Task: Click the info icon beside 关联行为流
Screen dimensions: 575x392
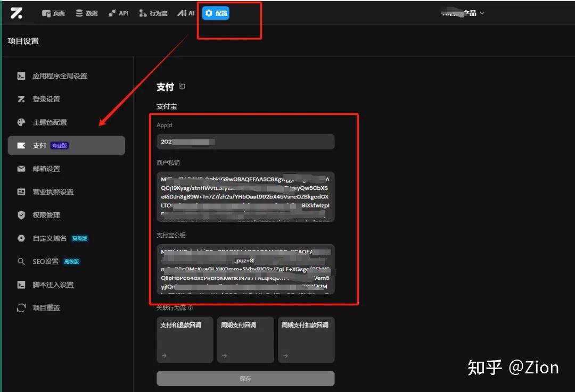Action: point(190,308)
